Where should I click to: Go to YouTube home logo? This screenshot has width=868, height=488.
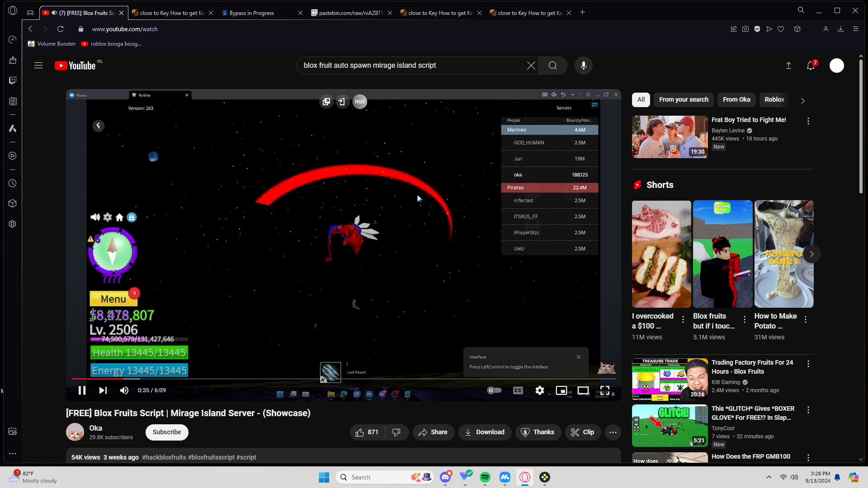coord(75,66)
